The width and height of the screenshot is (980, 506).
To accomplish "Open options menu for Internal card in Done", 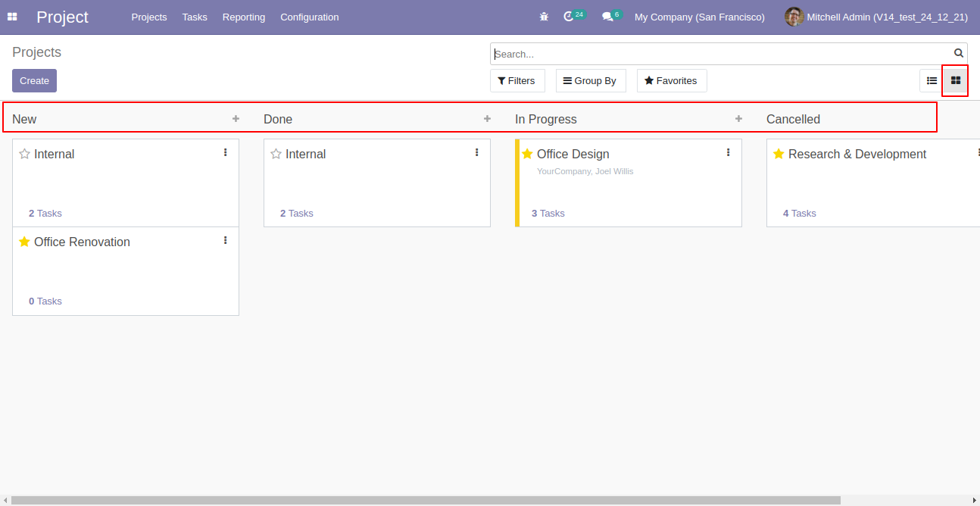I will point(476,152).
